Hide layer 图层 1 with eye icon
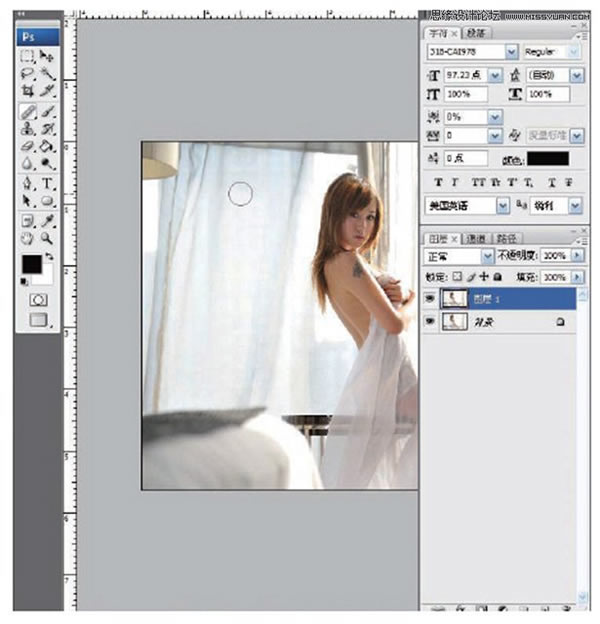The height and width of the screenshot is (624, 600). 432,298
